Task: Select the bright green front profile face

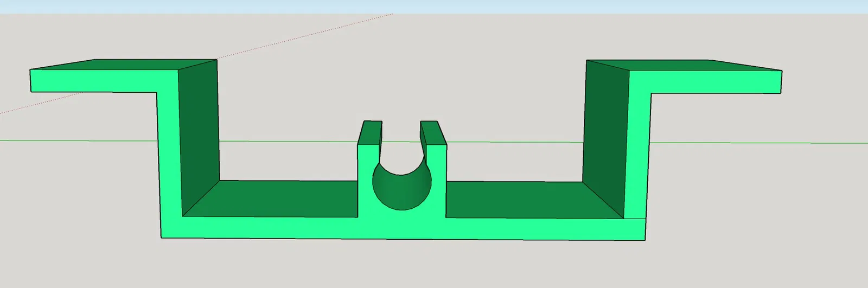Action: click(x=401, y=228)
